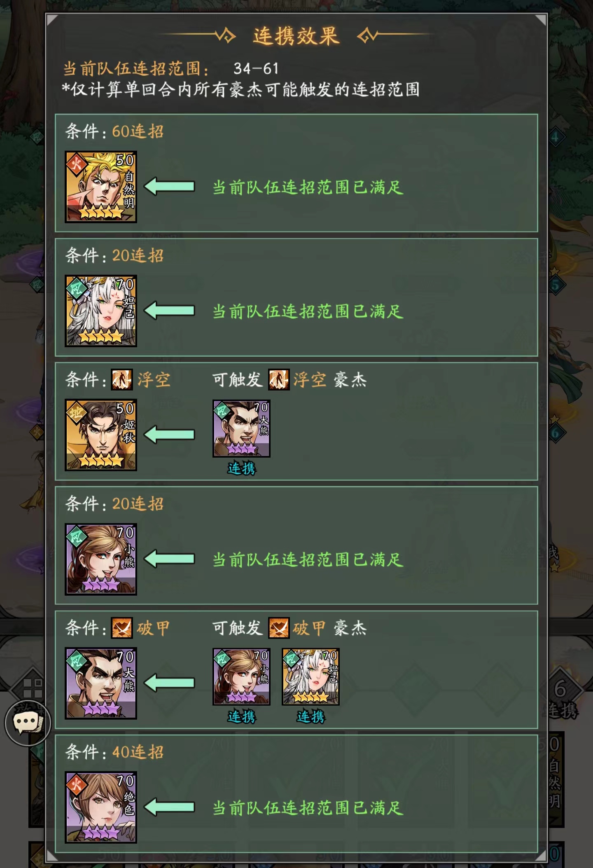This screenshot has height=868, width=593.
Task: Click the 6 连携 button behind the panel
Action: (563, 696)
